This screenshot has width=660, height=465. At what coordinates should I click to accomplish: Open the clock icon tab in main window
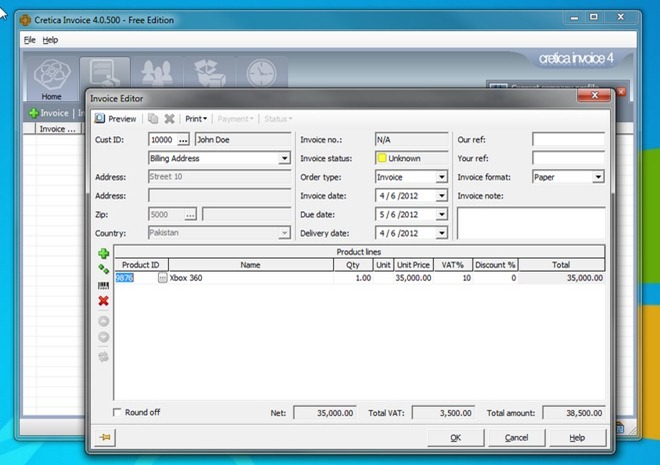[x=261, y=72]
